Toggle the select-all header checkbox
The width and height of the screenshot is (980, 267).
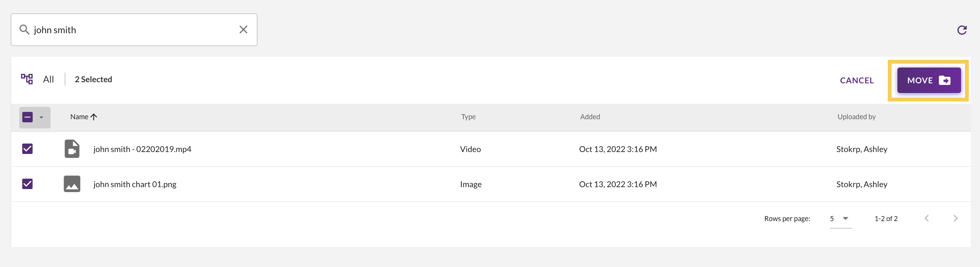click(x=28, y=117)
